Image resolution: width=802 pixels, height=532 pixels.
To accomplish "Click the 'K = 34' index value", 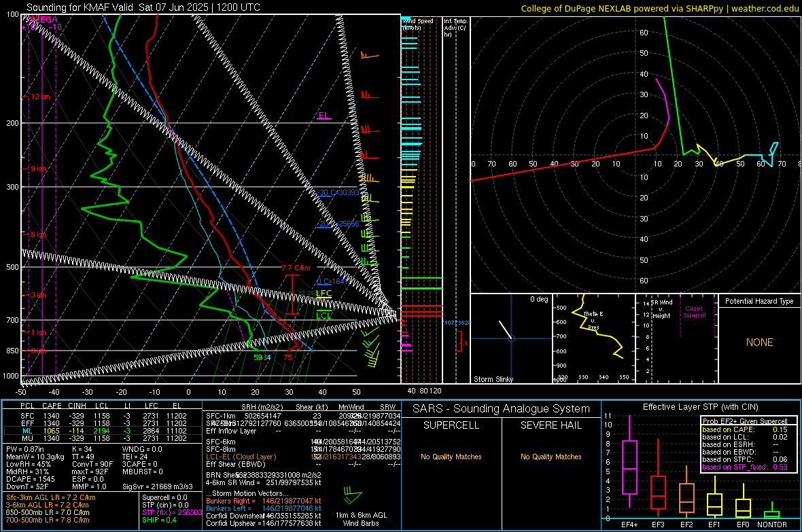I will (82, 449).
